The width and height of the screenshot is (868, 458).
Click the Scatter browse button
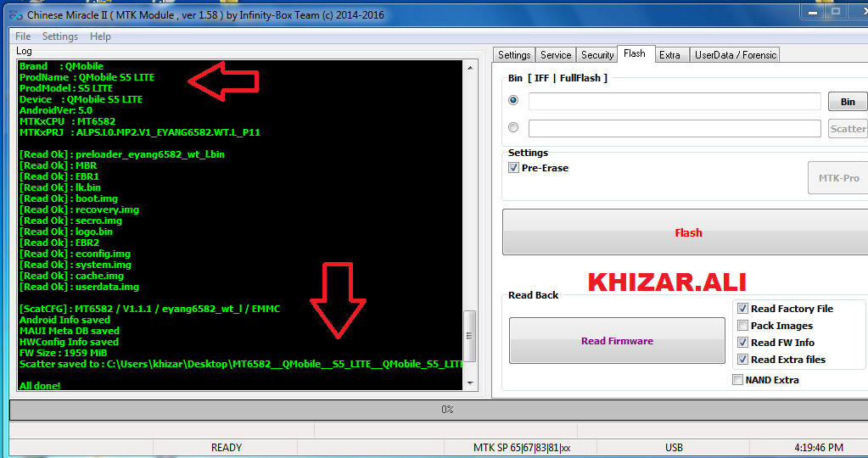coord(848,129)
